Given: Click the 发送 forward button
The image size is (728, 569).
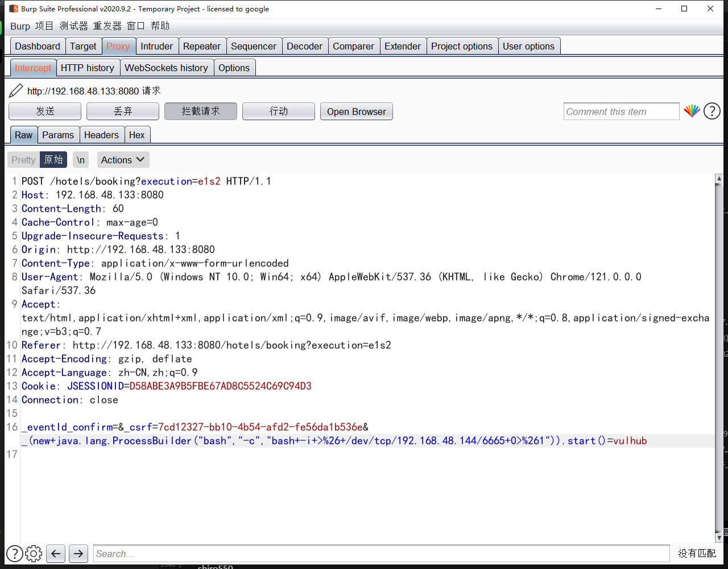Looking at the screenshot, I should [x=45, y=111].
